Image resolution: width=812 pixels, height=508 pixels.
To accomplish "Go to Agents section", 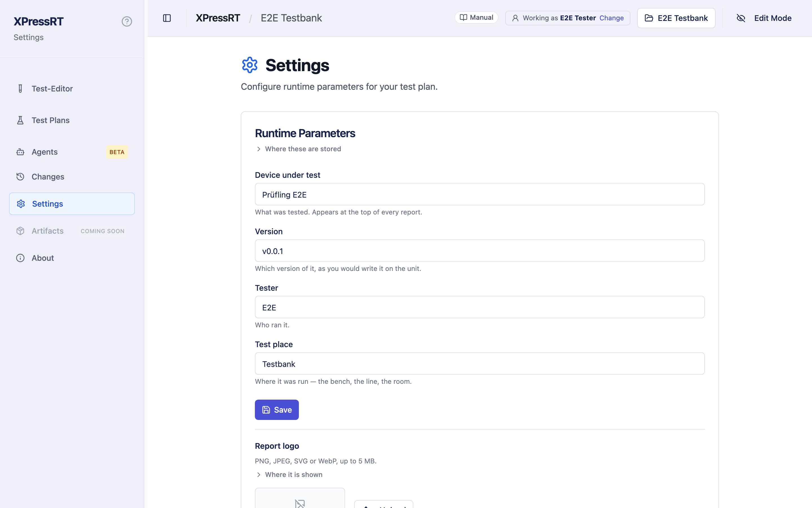I will click(72, 152).
